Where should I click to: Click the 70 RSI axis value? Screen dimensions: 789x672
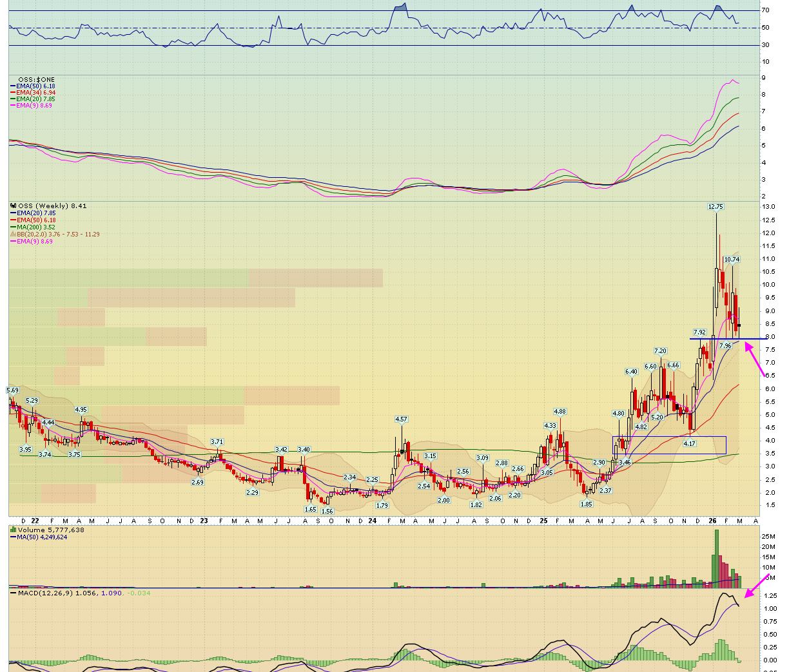coord(766,10)
